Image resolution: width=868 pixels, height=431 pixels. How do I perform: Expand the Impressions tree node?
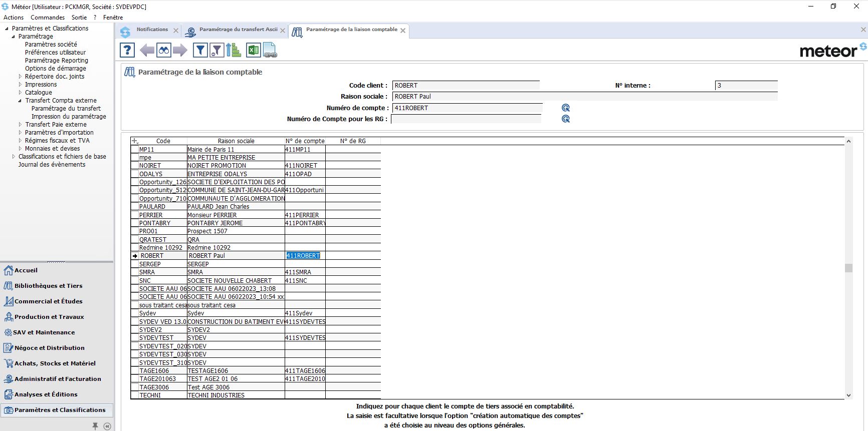click(20, 85)
